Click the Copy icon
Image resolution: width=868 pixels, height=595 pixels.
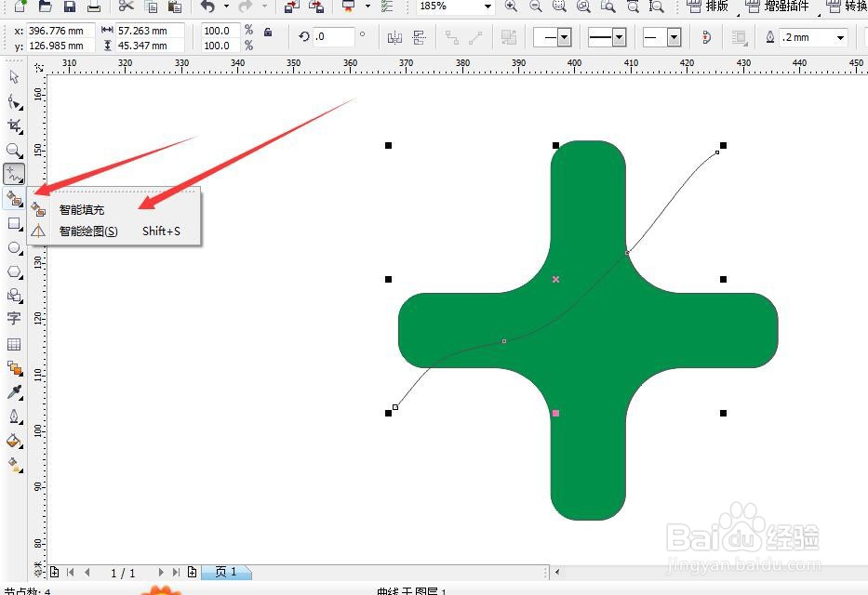point(151,7)
